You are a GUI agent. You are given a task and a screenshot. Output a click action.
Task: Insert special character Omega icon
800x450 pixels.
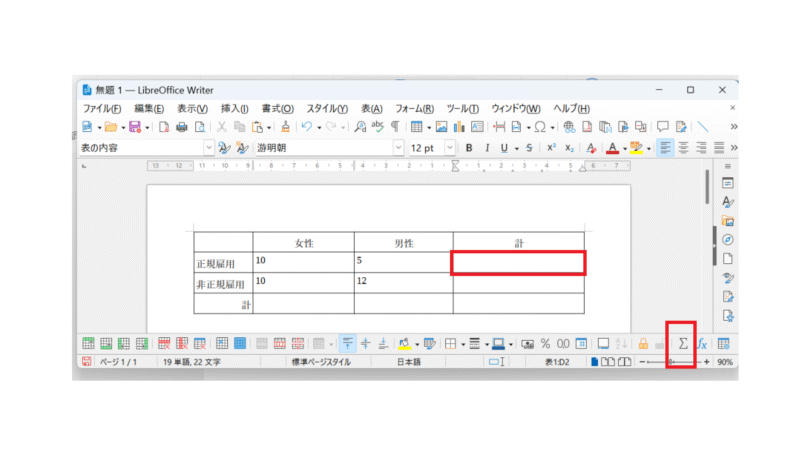540,127
